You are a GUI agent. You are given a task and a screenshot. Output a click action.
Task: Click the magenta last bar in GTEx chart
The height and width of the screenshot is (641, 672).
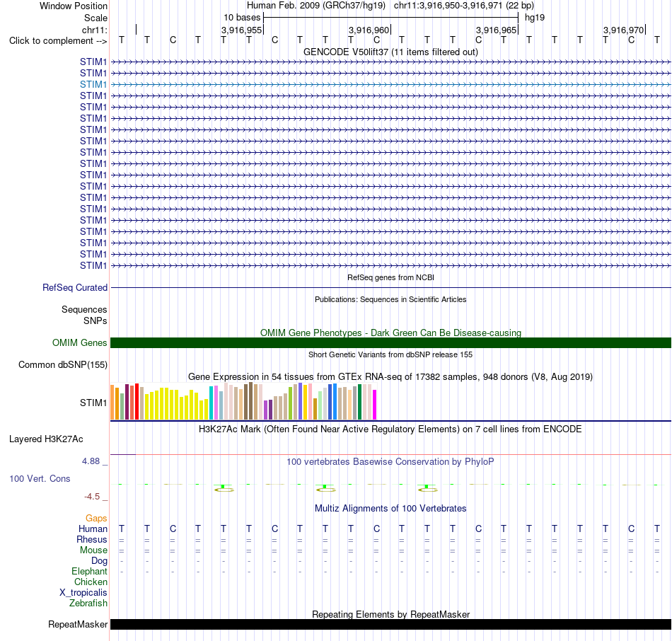pos(374,404)
